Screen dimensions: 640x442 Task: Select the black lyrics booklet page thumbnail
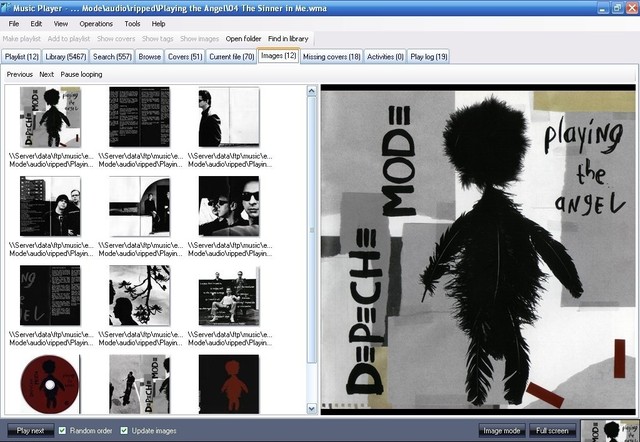click(x=139, y=117)
